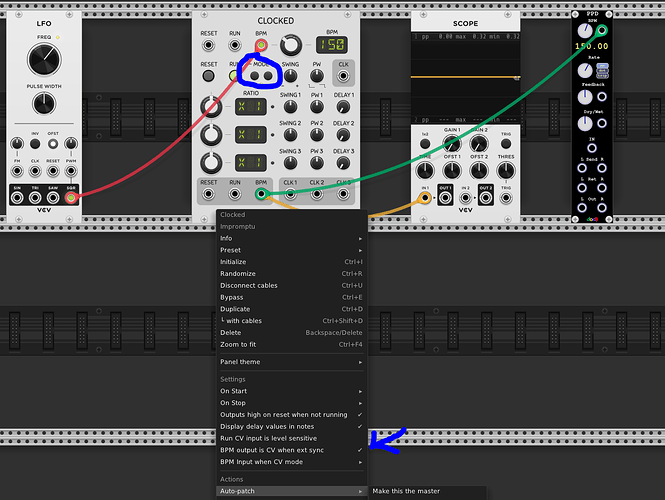Click Scope OUT 2 jack
This screenshot has height=500, width=665.
(486, 198)
